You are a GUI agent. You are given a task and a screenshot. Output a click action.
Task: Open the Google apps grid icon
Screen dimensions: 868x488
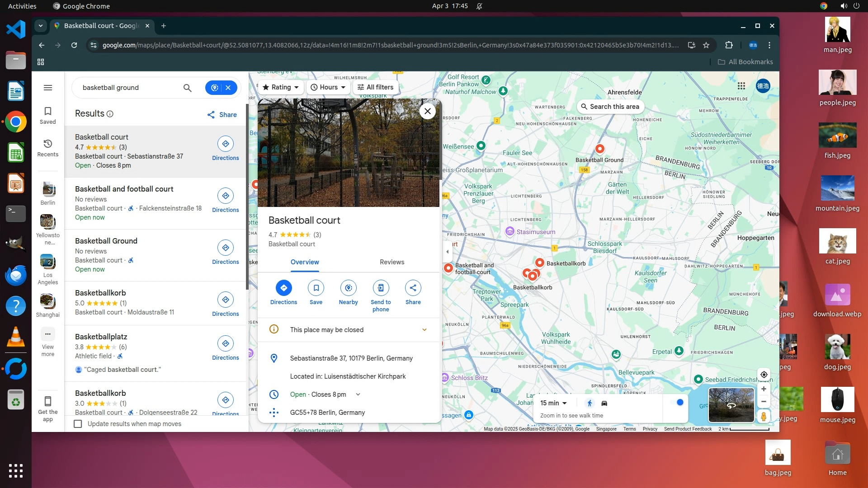pyautogui.click(x=741, y=86)
